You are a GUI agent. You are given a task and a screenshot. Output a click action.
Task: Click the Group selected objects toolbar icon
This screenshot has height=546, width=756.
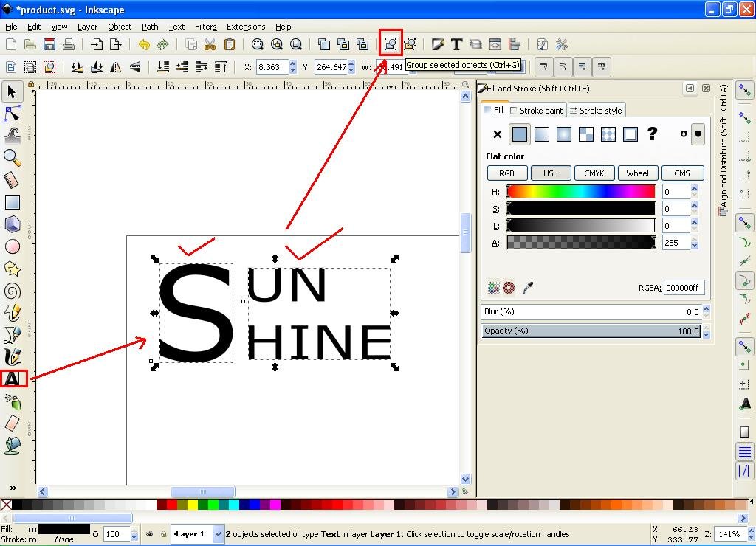click(390, 44)
